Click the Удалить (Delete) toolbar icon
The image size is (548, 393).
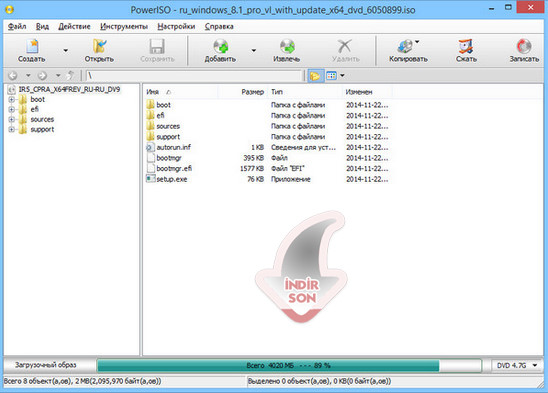tap(345, 50)
